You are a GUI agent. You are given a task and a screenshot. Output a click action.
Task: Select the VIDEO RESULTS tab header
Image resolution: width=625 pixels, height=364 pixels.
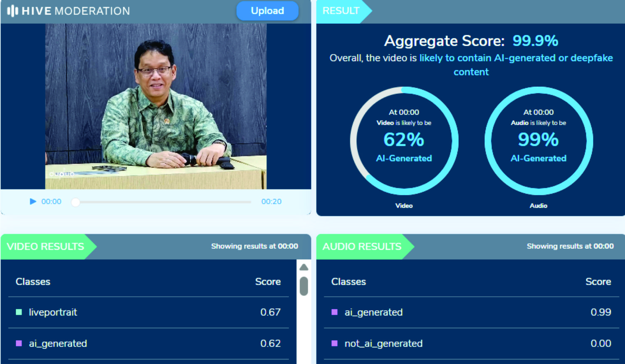click(x=46, y=246)
